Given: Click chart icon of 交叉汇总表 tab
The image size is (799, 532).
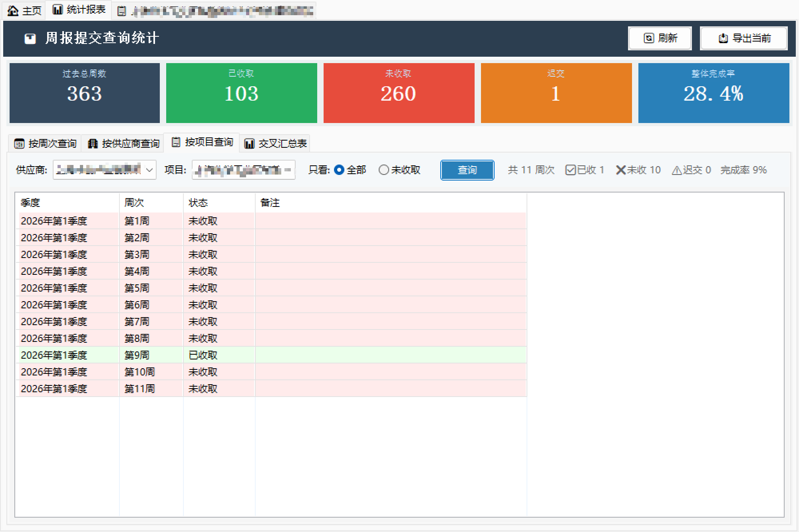Looking at the screenshot, I should click(249, 144).
